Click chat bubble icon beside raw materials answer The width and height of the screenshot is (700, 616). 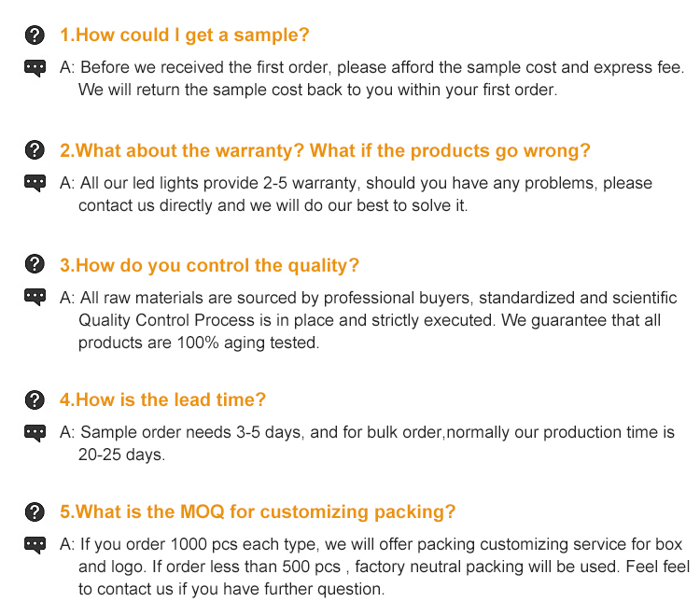coord(35,298)
